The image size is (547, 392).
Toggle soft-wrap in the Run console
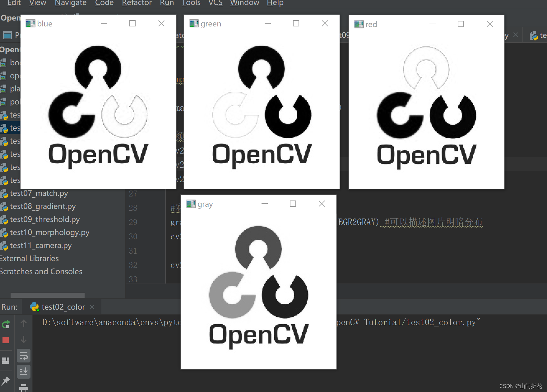coord(24,356)
